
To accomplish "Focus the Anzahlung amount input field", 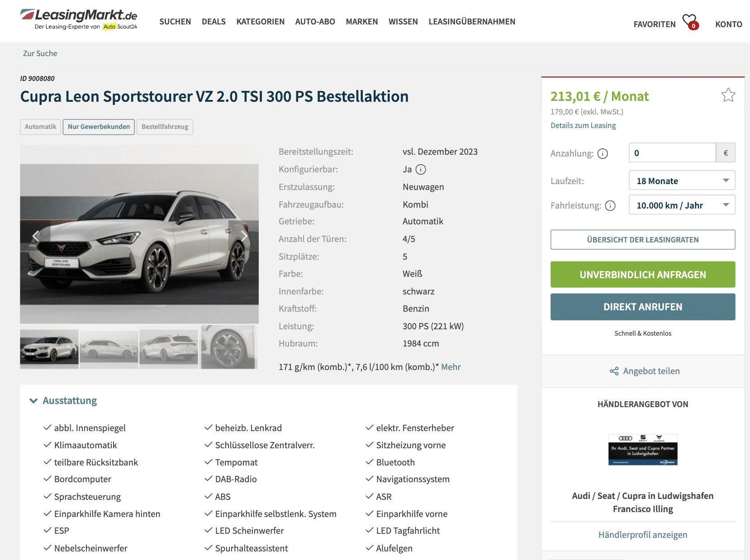I will pos(672,153).
